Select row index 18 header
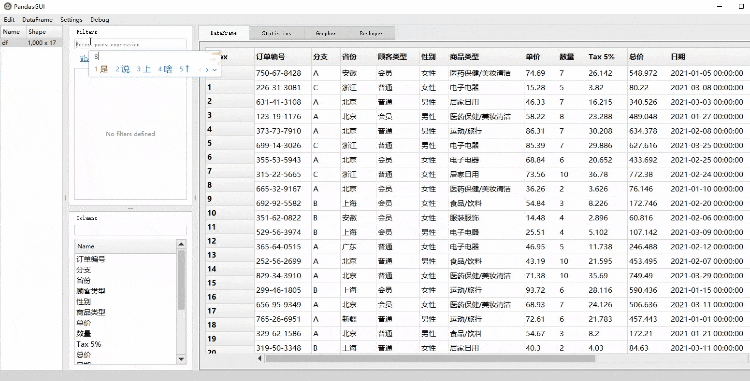This screenshot has width=750, height=381. pyautogui.click(x=230, y=325)
